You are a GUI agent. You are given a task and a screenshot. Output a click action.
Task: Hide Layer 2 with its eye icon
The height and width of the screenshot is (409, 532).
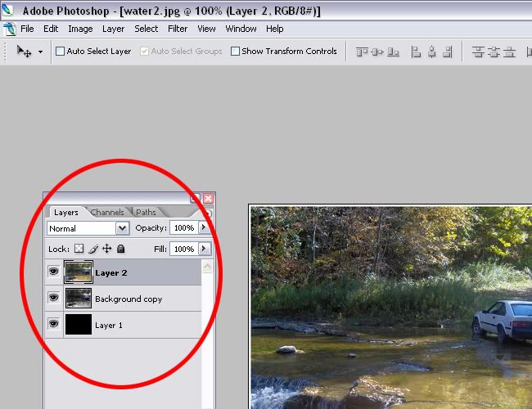(53, 272)
